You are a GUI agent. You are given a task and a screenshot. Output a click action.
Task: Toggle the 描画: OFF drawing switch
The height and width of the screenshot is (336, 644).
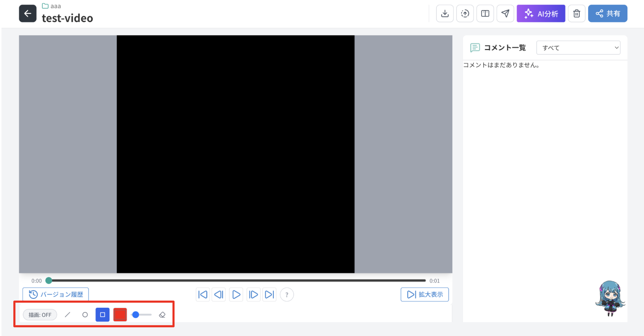[40, 315]
